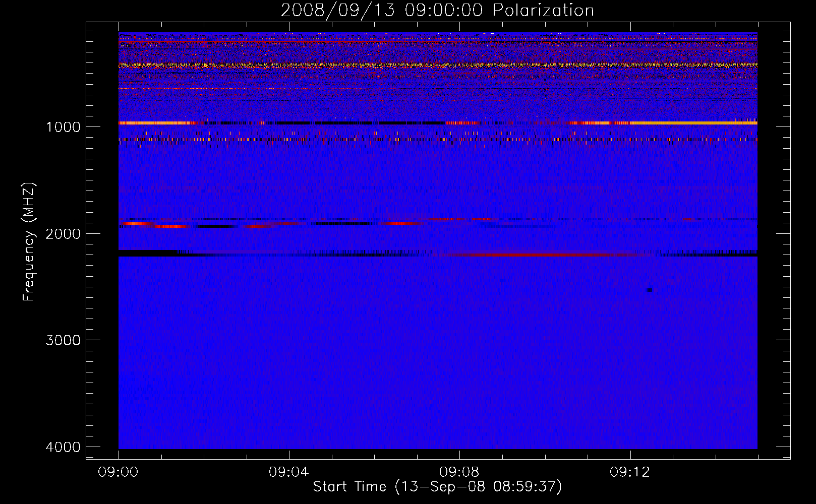This screenshot has width=816, height=504.
Task: Click the '09:00' time tick label
Action: pos(119,472)
